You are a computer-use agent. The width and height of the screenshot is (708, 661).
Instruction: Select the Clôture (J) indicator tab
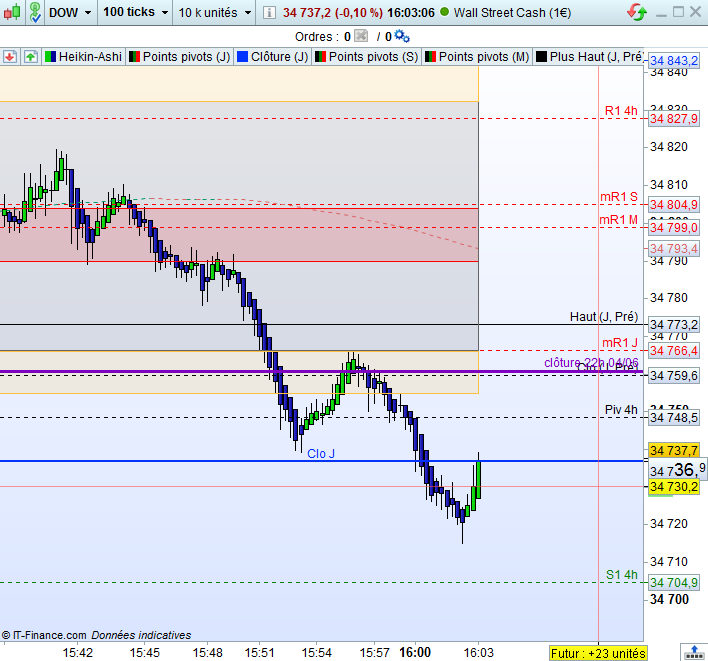click(x=273, y=56)
